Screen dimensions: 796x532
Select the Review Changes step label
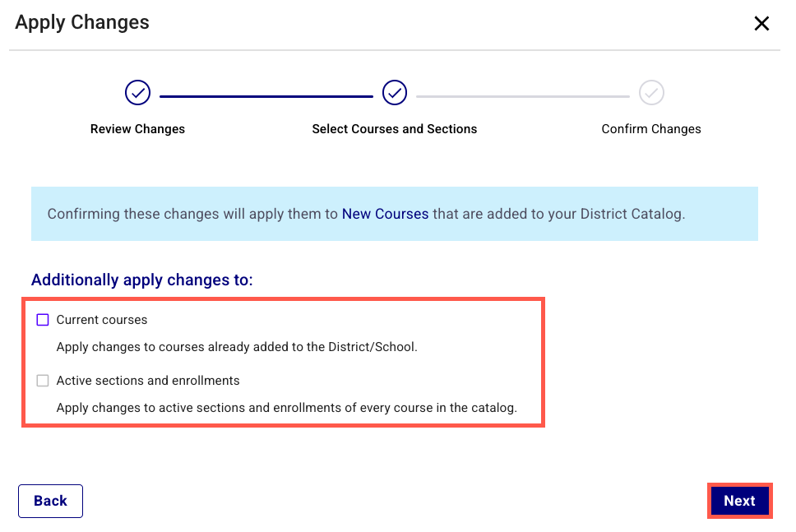[137, 129]
